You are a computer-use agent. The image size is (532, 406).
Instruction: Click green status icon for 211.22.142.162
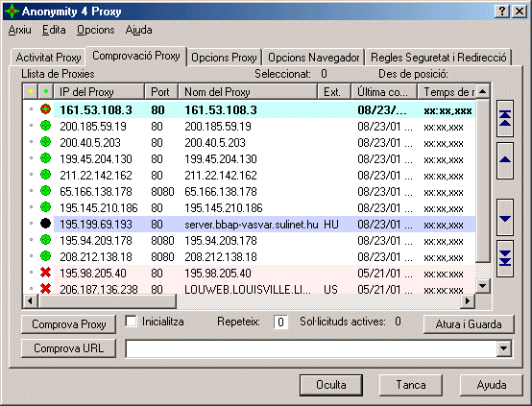tap(45, 175)
